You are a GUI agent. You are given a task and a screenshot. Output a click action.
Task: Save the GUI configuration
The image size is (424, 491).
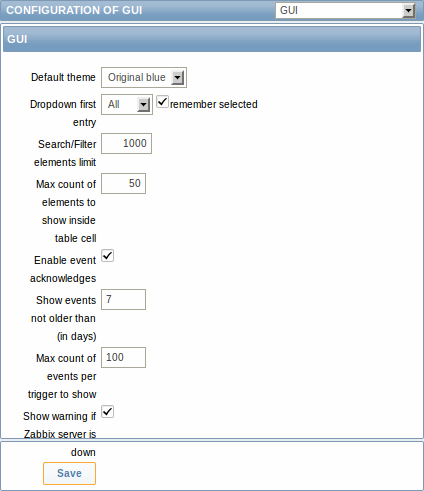69,473
